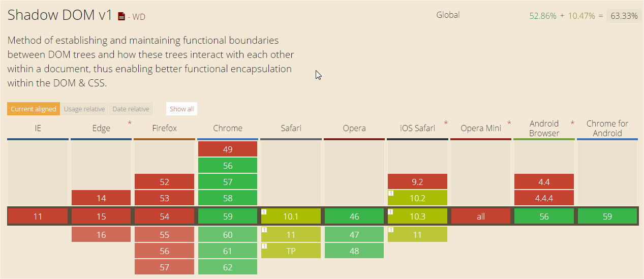
Task: Click the spec document icon beside Shadow DOM v1
Action: point(121,17)
